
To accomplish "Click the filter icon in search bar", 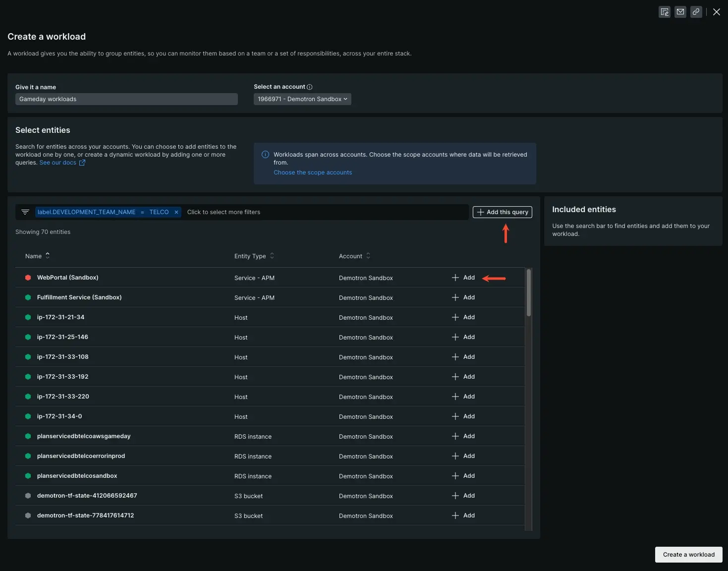I will [x=25, y=212].
